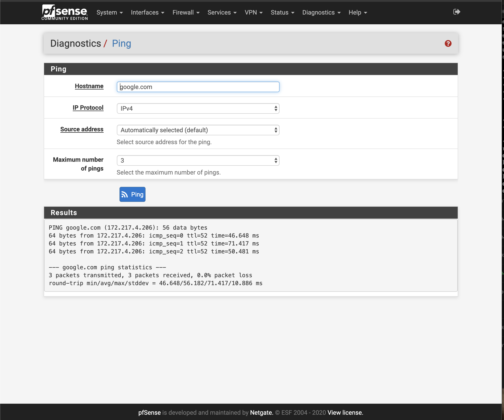Expand the Source address dropdown
Image resolution: width=504 pixels, height=420 pixels.
click(x=198, y=130)
